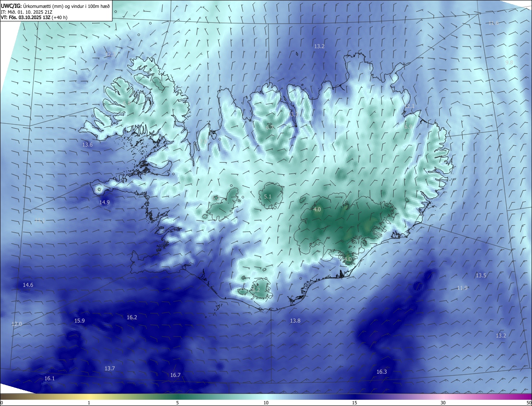Select the 12.1 value on the northeast coast
This screenshot has height=406, width=532.
[x=409, y=107]
